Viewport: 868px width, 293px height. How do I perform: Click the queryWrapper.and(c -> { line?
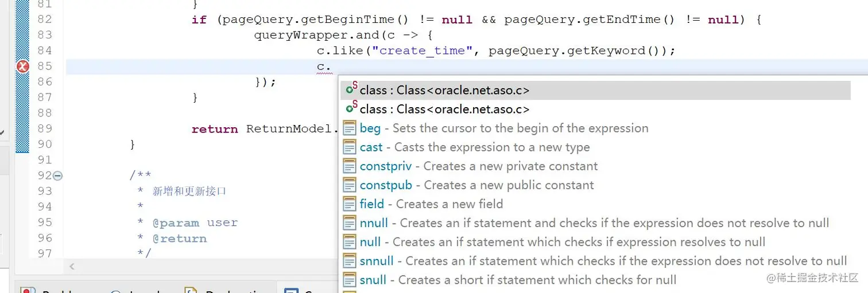click(x=343, y=35)
